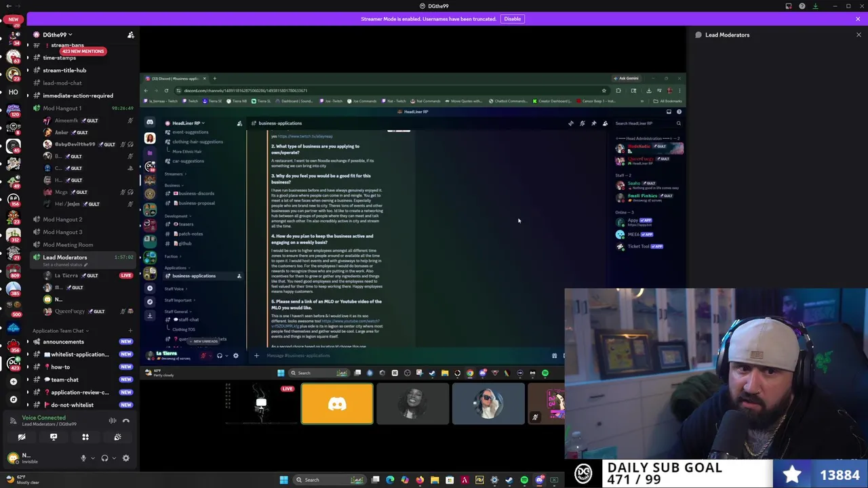The image size is (868, 488).
Task: Open business-proposal channel in shared screen
Action: [197, 203]
